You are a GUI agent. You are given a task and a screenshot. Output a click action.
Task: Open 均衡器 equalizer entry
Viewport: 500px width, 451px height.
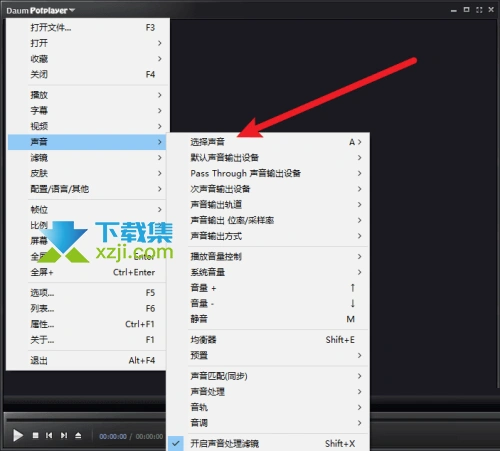coord(268,340)
